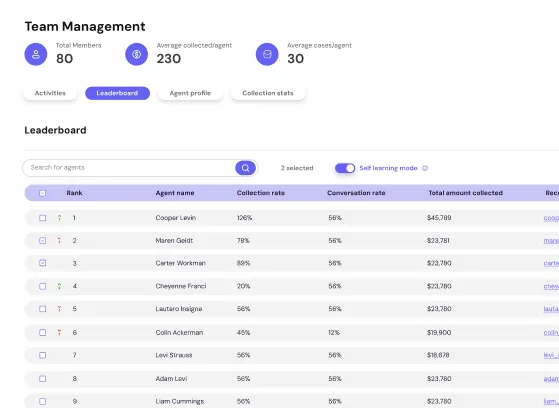Click the Self learning mode label
The height and width of the screenshot is (408, 559).
pyautogui.click(x=388, y=168)
